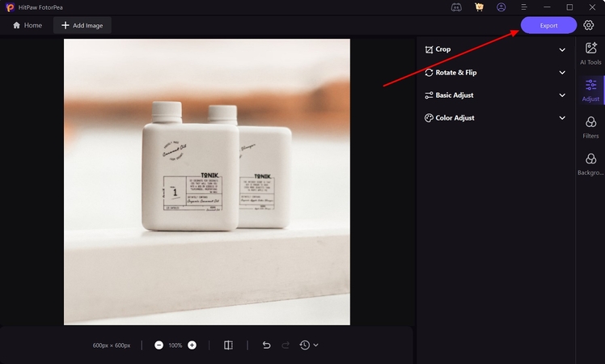Undo the last edit
The width and height of the screenshot is (605, 364).
[266, 345]
